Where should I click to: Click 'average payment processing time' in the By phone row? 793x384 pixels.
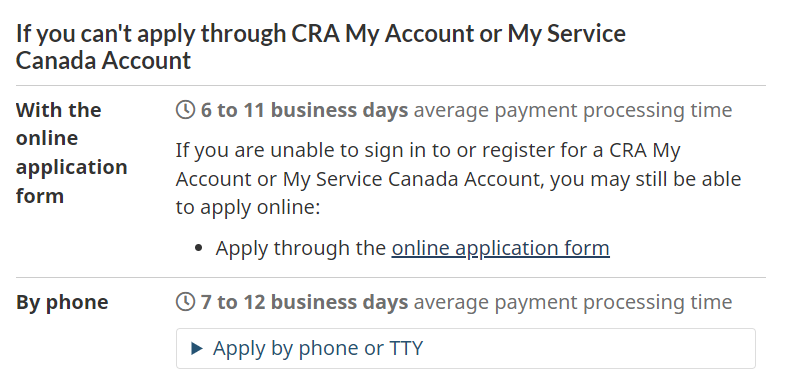573,302
